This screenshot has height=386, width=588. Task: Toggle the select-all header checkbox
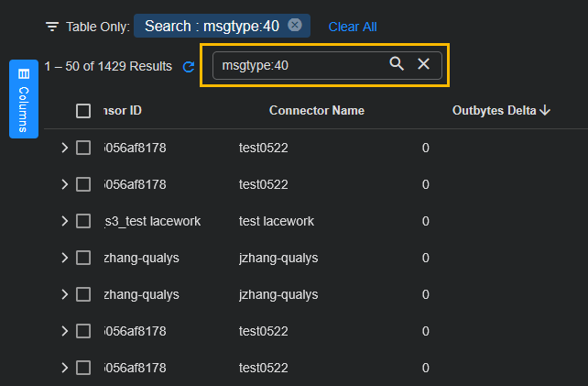(83, 111)
